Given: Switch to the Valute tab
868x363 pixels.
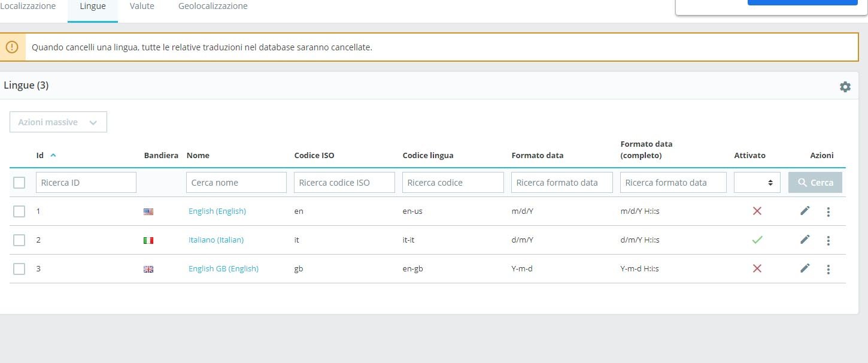Looking at the screenshot, I should point(142,7).
